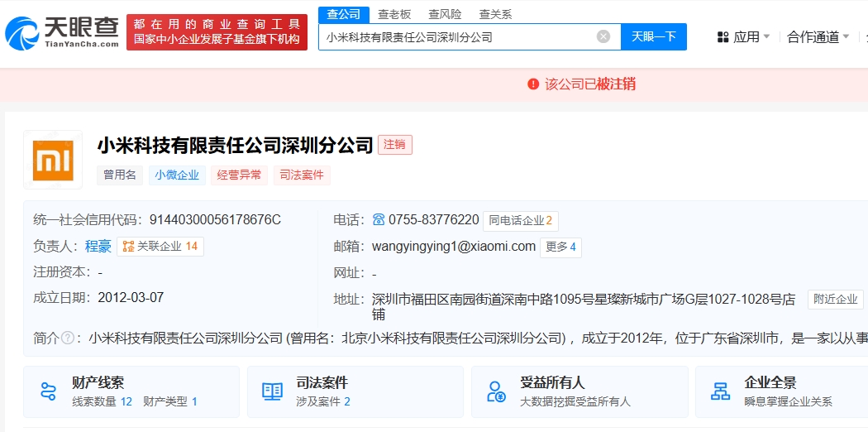Click the 受益所有人 card person icon
Viewport: 868px width, 432px height.
pos(496,391)
